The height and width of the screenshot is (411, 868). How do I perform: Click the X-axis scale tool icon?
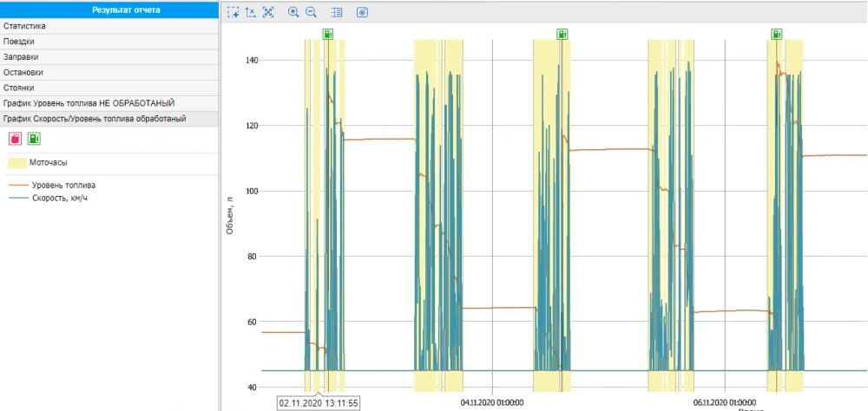[251, 12]
